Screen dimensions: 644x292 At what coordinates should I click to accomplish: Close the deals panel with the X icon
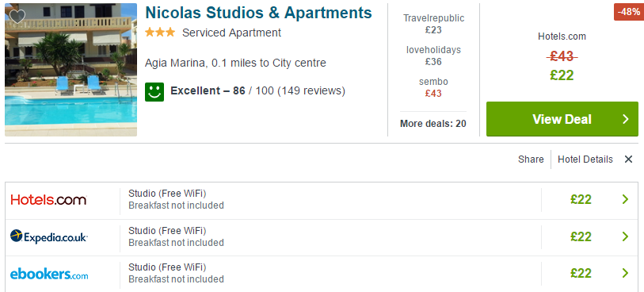tap(628, 159)
